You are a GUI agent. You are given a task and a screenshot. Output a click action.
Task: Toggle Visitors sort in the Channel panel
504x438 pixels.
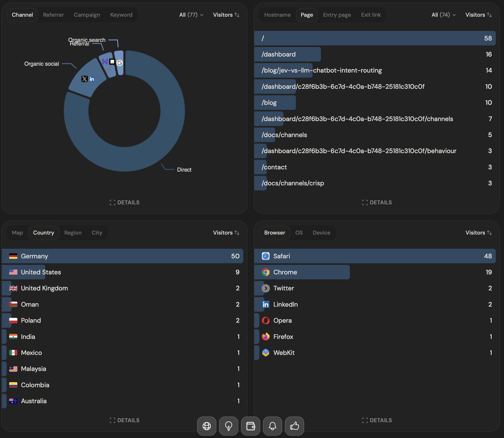[x=226, y=15]
